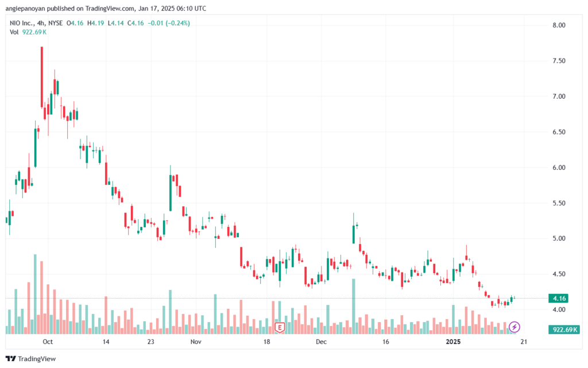Click the 8.00 price axis label
This screenshot has height=368, width=588.
pyautogui.click(x=559, y=25)
